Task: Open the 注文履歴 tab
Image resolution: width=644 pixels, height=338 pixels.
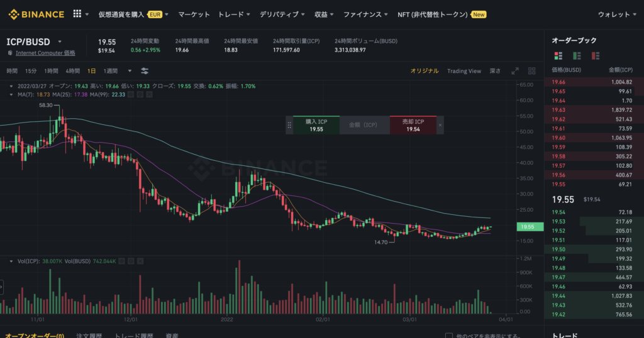Action: click(x=89, y=335)
